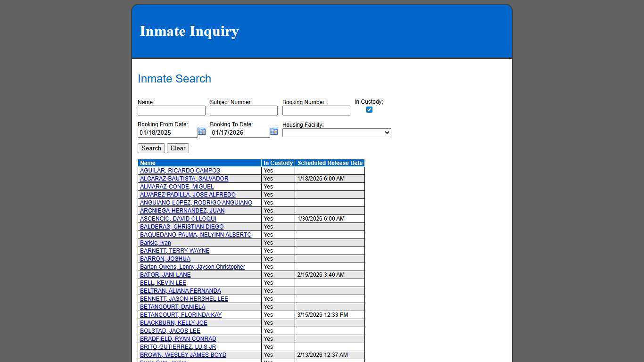This screenshot has height=362, width=644.
Task: Open the Booking From Date calendar picker
Action: coord(202,132)
